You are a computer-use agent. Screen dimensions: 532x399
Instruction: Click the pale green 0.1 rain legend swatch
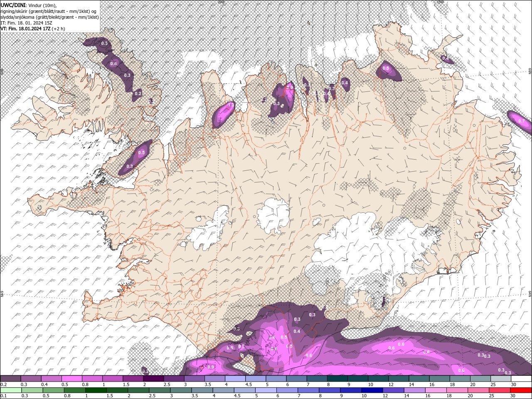pos(11,390)
